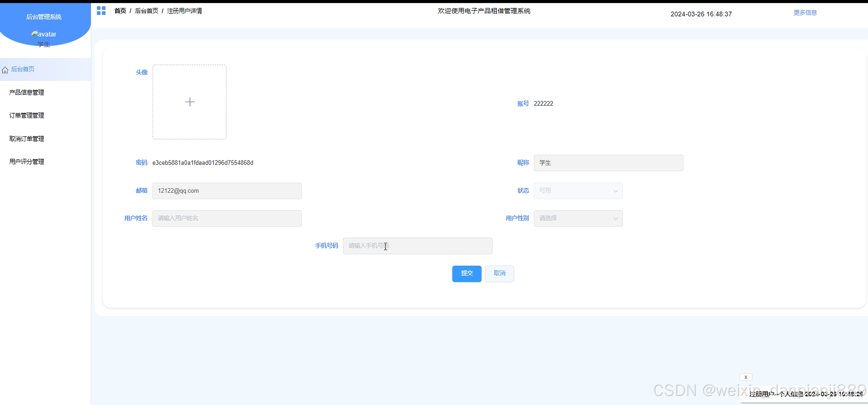Expand the 状态 dropdown arrow
The height and width of the screenshot is (405, 868).
pos(615,191)
